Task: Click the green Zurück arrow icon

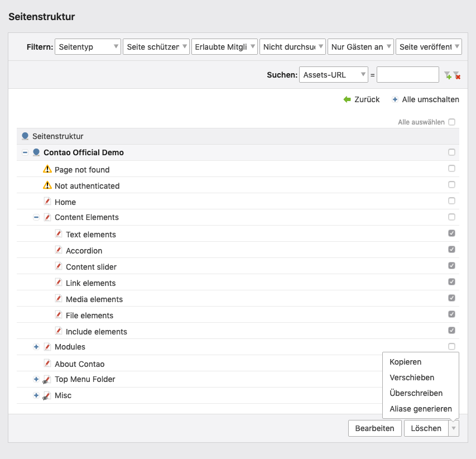Action: pyautogui.click(x=347, y=99)
